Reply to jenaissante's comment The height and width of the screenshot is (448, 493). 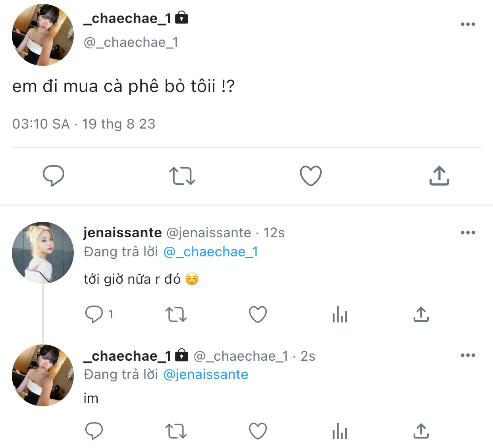(94, 314)
